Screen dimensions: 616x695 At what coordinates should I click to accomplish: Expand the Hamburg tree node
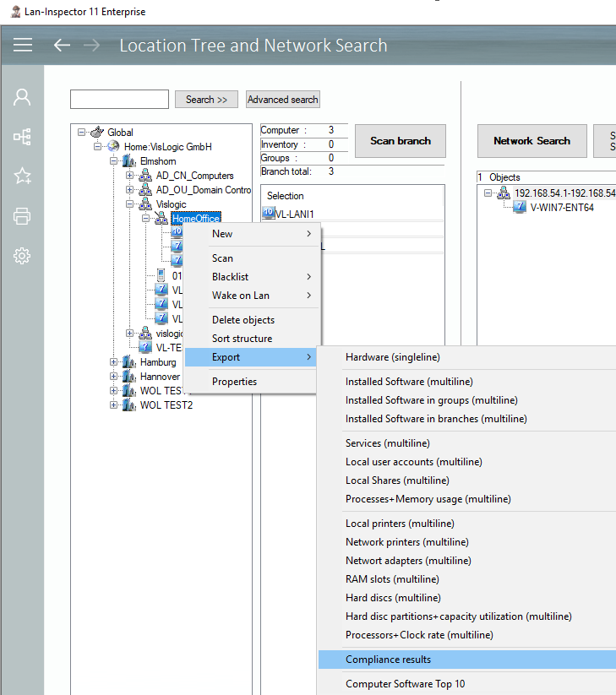click(x=114, y=362)
